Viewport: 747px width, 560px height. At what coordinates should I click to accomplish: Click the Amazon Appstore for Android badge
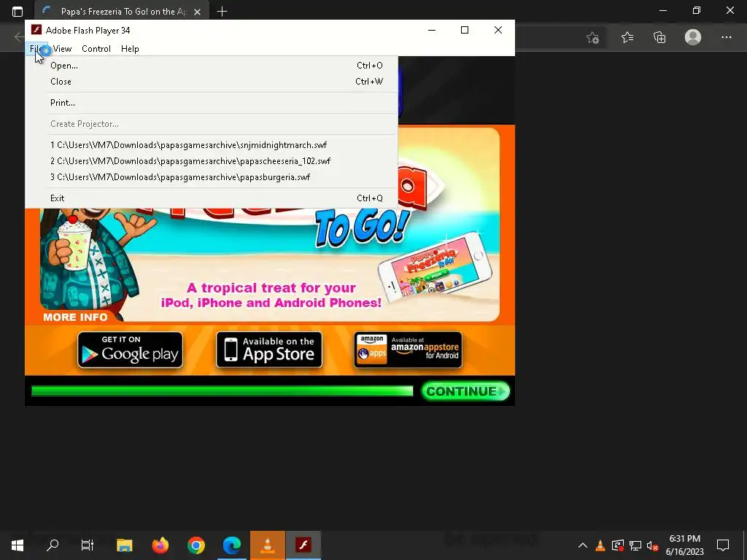point(408,350)
